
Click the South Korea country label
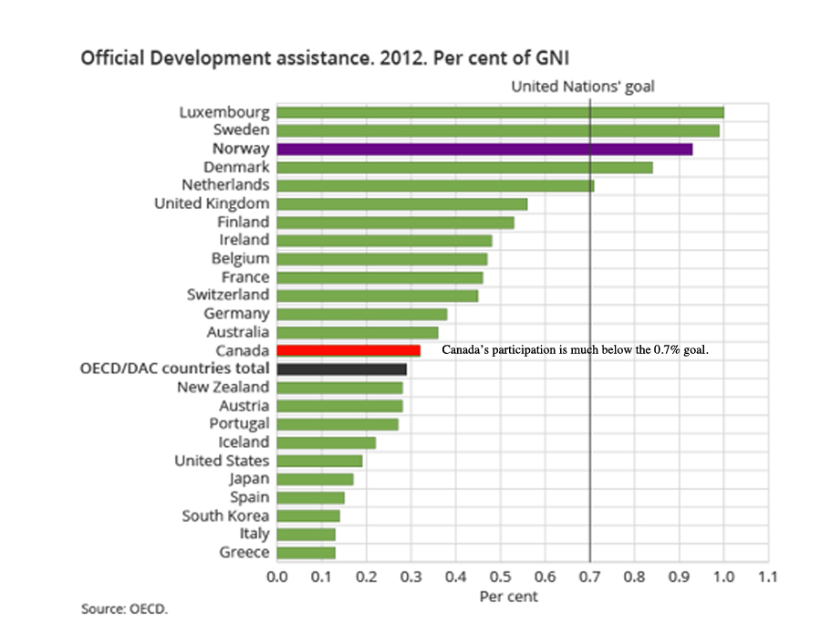223,515
